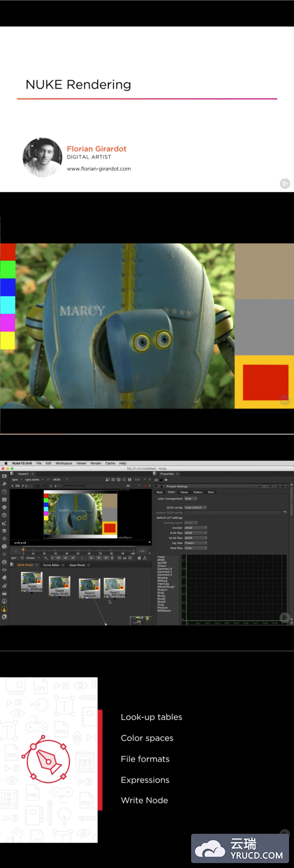Open the monitor sRGB LUT dropdown
This screenshot has height=868, width=294.
196,528
